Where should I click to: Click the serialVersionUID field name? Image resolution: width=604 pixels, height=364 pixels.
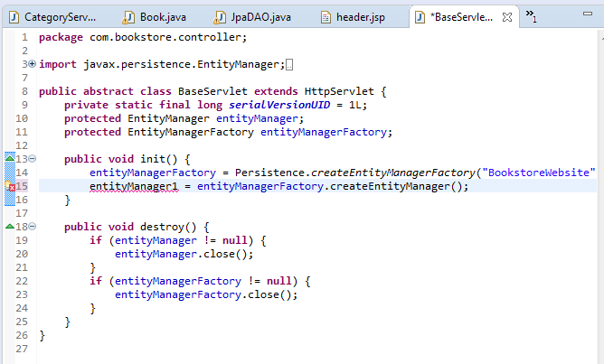(x=279, y=105)
